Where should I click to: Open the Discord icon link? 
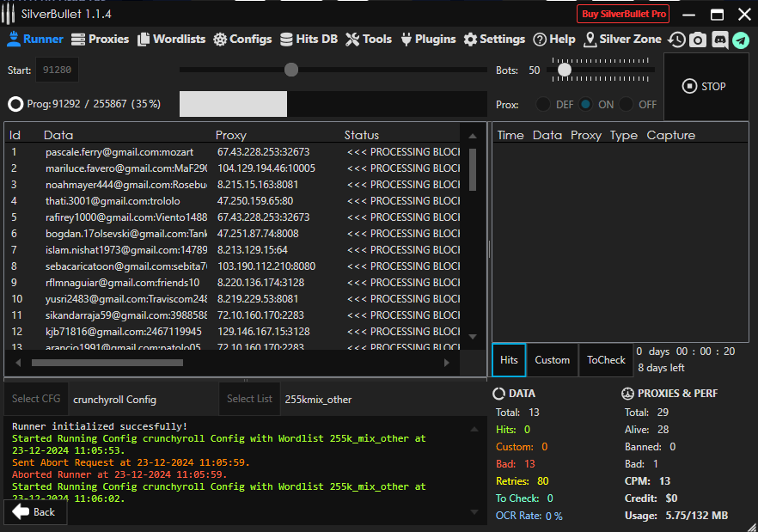point(719,40)
